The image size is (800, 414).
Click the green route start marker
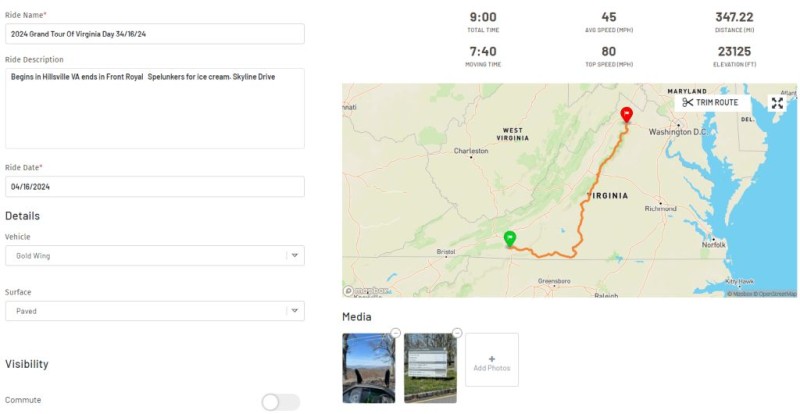510,237
